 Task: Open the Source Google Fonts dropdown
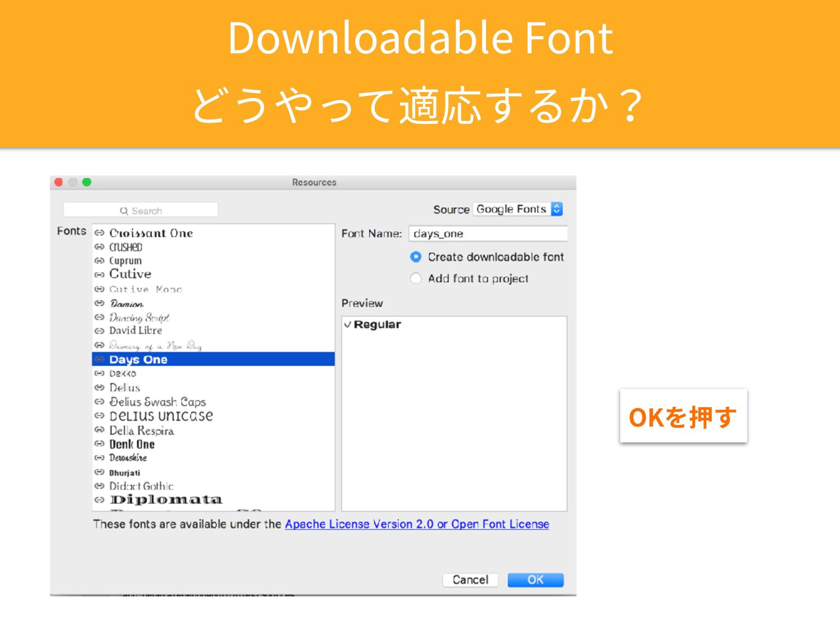coord(511,209)
